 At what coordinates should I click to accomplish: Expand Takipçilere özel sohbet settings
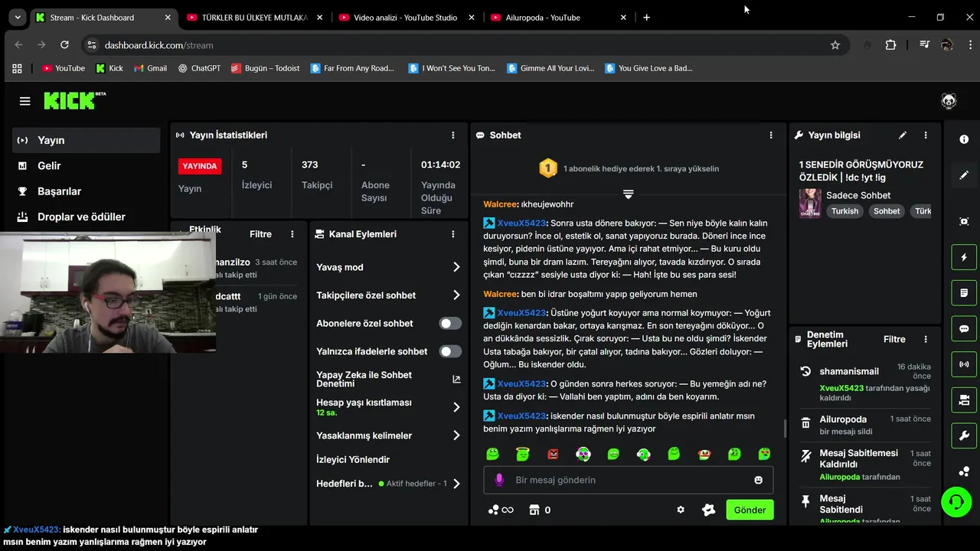point(389,295)
